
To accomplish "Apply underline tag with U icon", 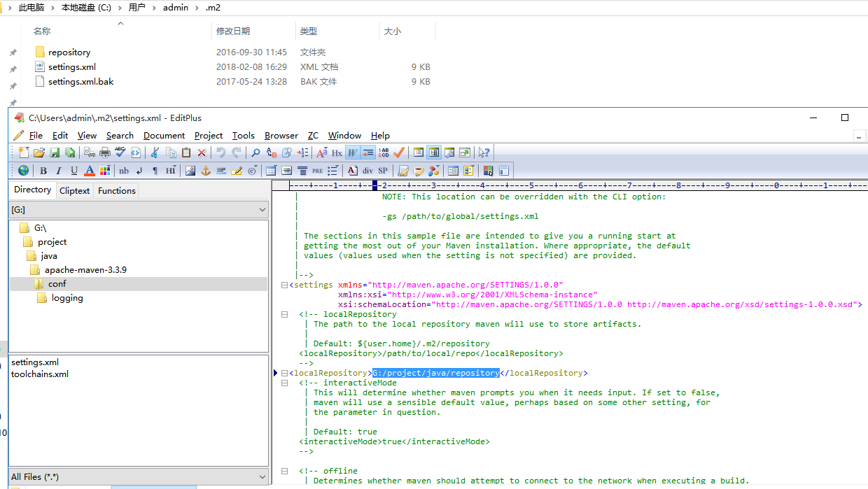I will point(74,171).
